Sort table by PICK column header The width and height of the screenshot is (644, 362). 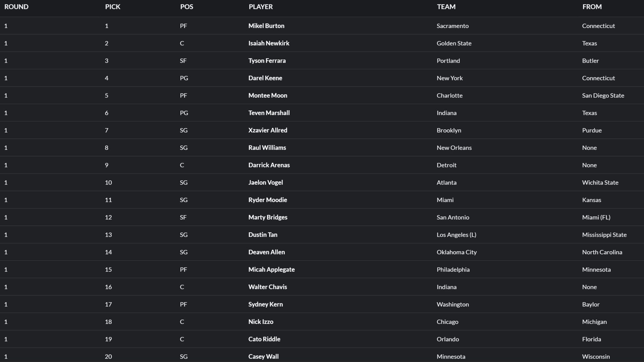tap(113, 7)
